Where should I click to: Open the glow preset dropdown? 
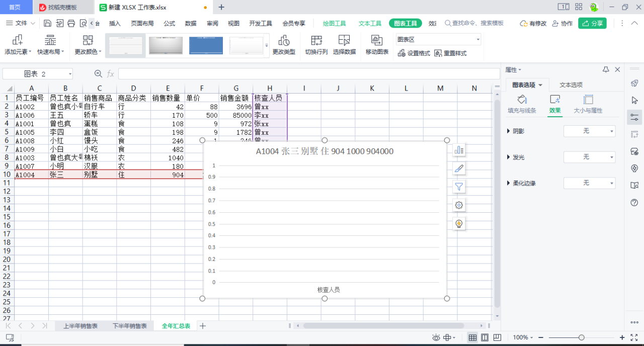click(x=589, y=157)
